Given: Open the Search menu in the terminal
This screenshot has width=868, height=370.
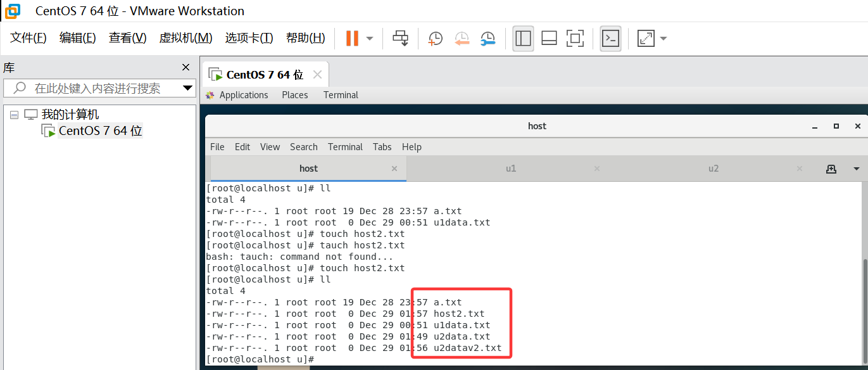Looking at the screenshot, I should 303,146.
